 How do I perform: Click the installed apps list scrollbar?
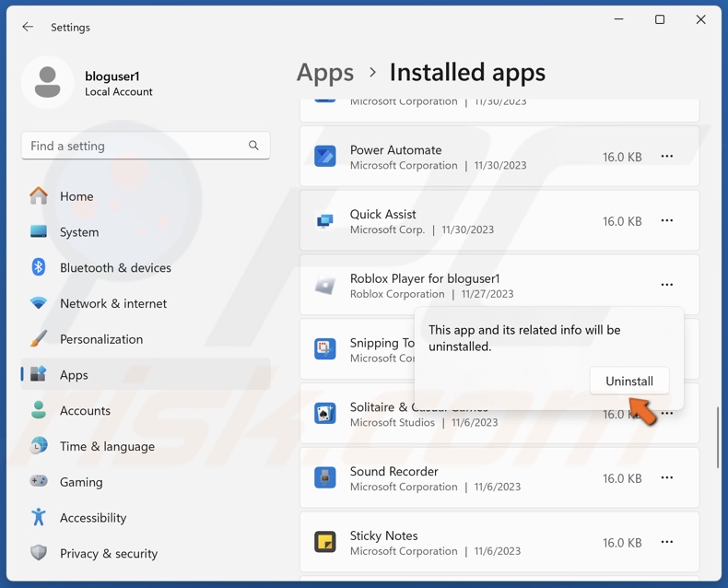pyautogui.click(x=718, y=437)
